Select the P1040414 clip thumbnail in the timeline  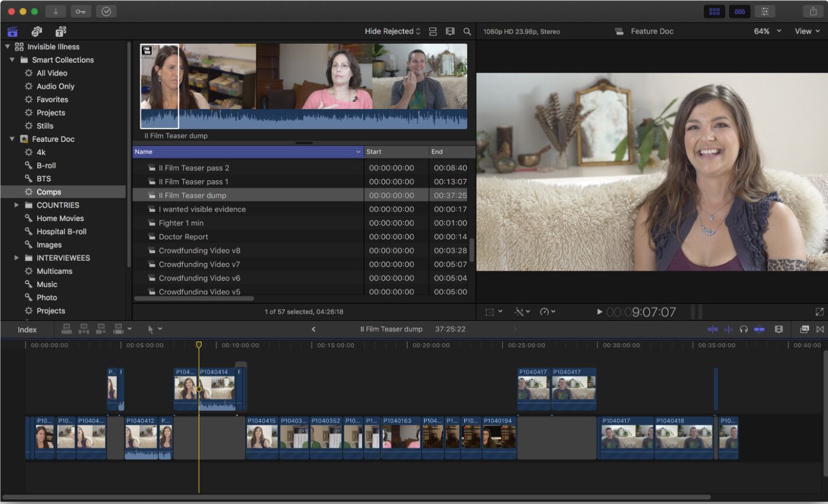click(219, 387)
